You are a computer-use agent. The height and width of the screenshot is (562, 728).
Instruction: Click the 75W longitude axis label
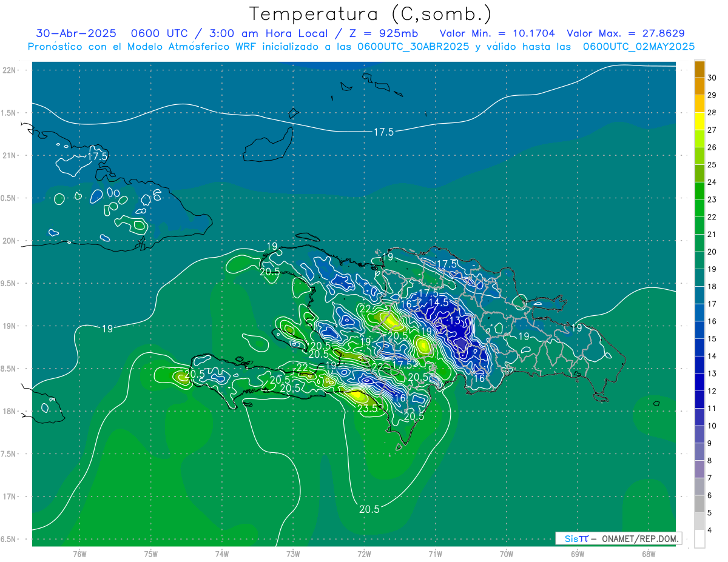point(150,554)
